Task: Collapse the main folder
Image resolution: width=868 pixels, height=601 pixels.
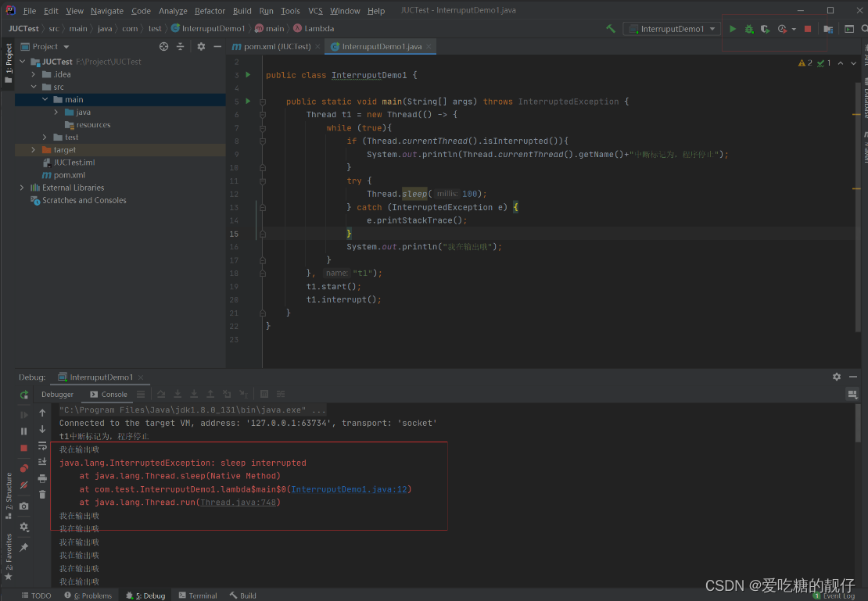Action: (x=45, y=99)
